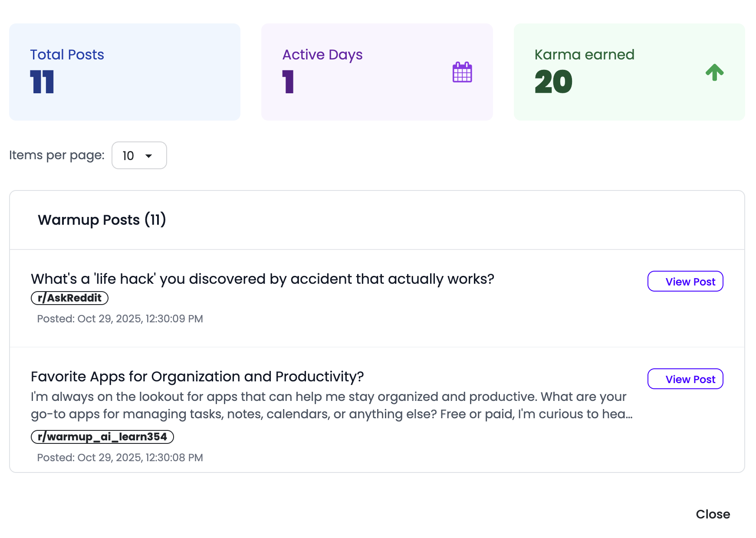
Task: Click the r/warmup_ai_learn354 subreddit tag
Action: 102,437
